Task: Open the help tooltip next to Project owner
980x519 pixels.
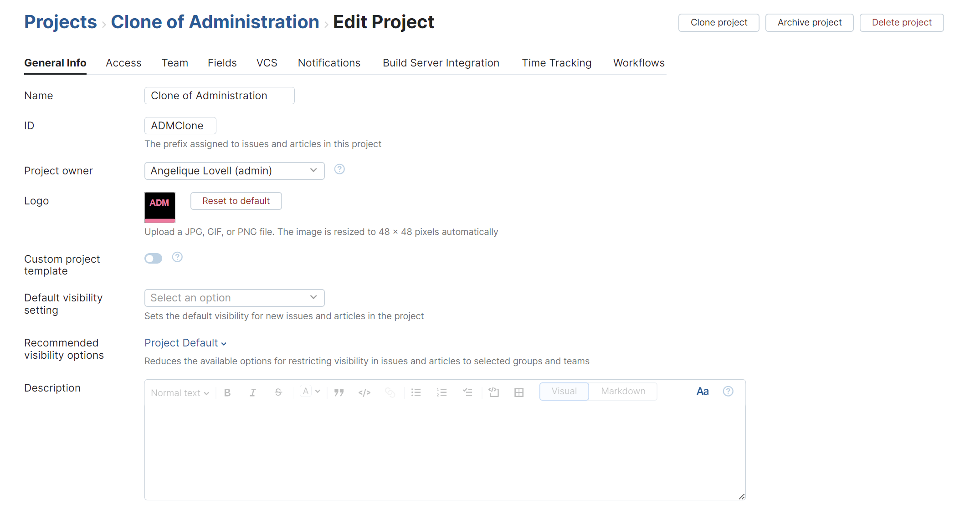Action: click(339, 169)
